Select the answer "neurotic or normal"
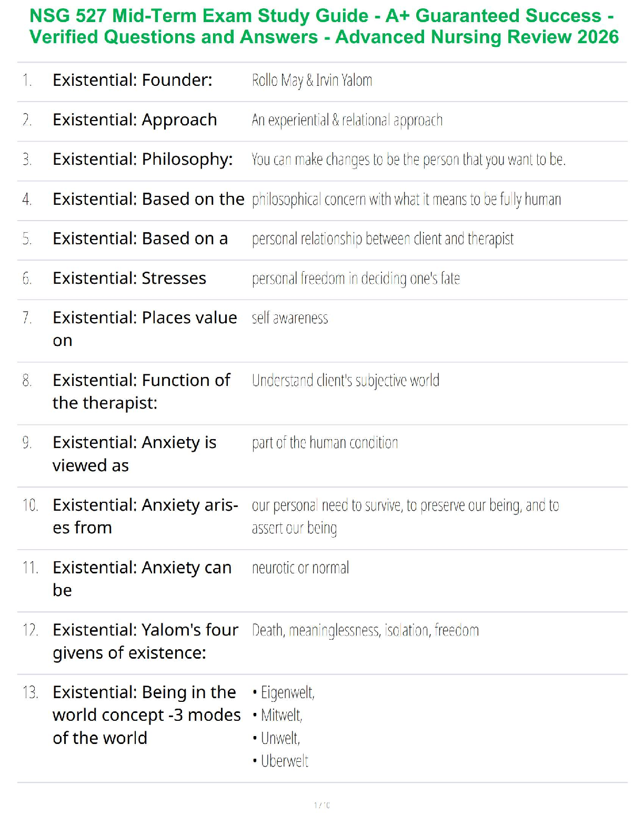This screenshot has width=644, height=834. coord(300,568)
